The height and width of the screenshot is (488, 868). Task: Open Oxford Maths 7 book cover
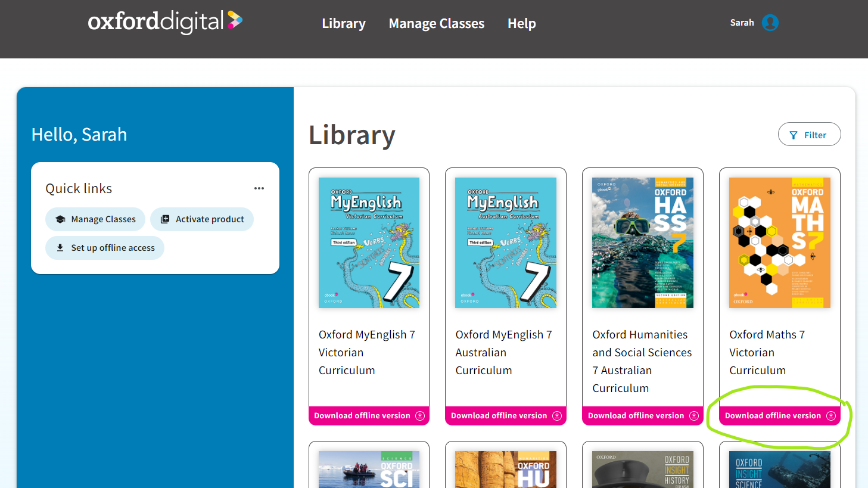pyautogui.click(x=779, y=243)
